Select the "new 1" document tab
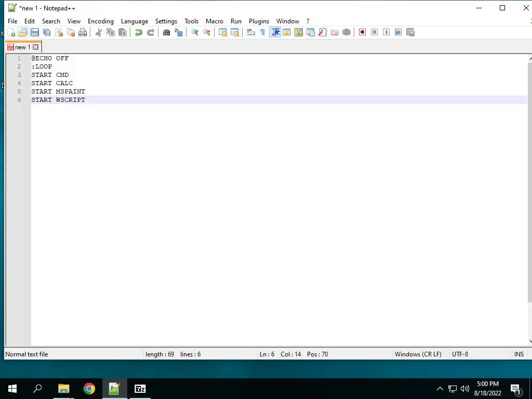Screen dimensions: 532x399 (x=22, y=47)
